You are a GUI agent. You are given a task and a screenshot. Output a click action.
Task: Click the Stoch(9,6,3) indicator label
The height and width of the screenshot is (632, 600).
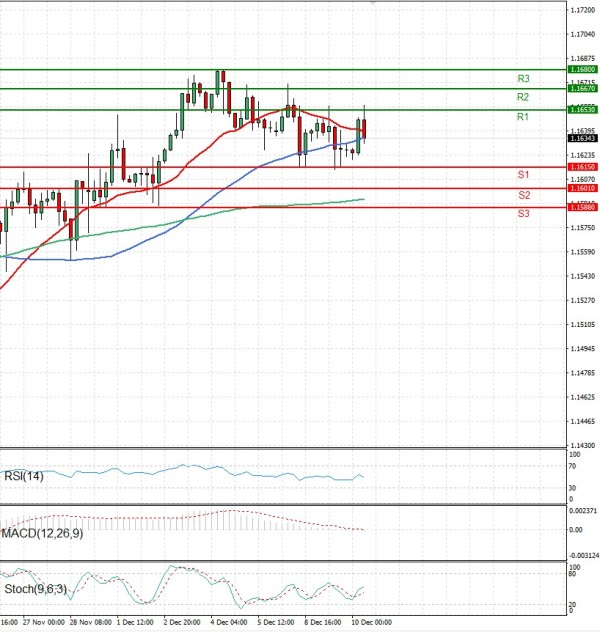[x=35, y=590]
